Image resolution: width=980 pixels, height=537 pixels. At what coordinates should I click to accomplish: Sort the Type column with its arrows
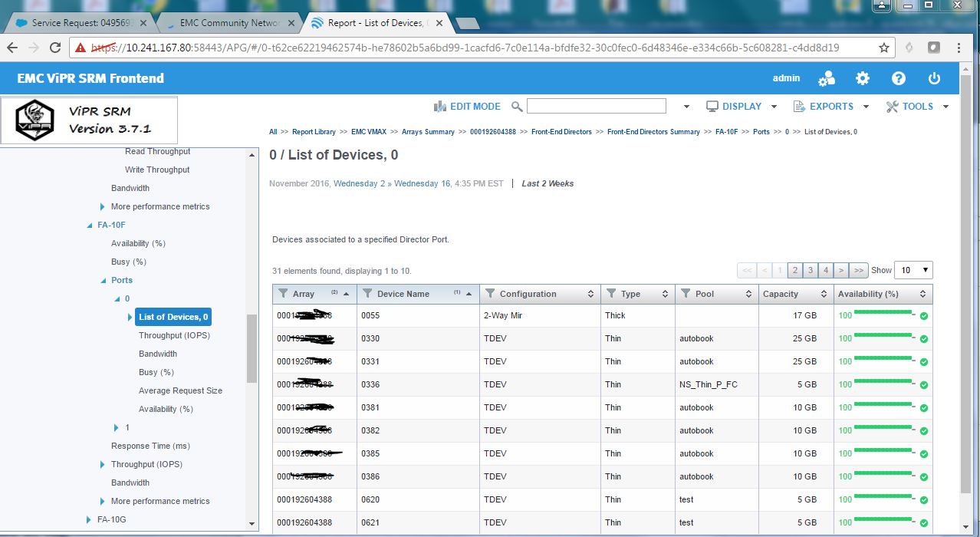pos(666,294)
